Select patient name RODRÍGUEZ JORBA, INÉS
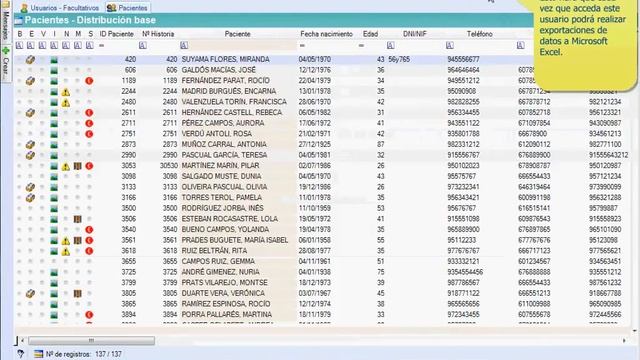This screenshot has height=360, width=640. tap(222, 209)
